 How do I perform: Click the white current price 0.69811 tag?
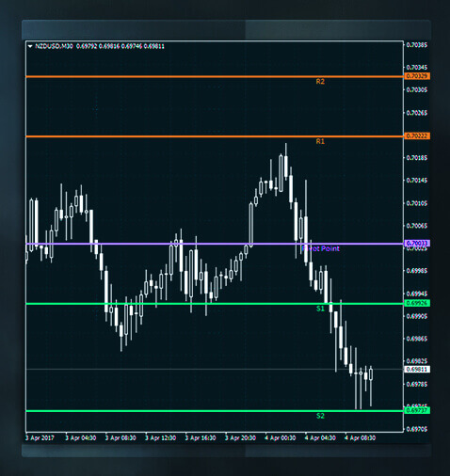[x=417, y=370]
